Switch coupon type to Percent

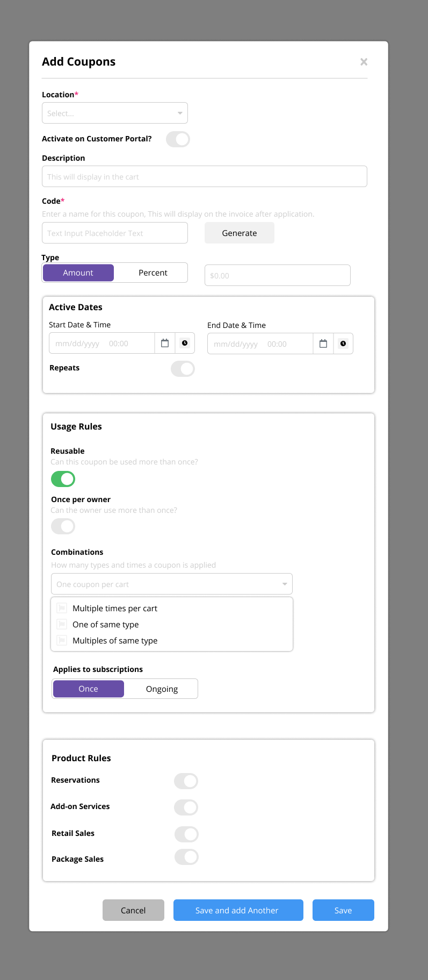tap(153, 273)
